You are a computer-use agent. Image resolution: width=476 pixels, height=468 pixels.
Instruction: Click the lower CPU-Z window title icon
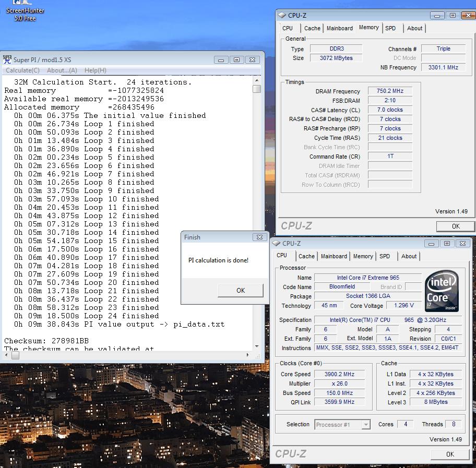coord(276,243)
